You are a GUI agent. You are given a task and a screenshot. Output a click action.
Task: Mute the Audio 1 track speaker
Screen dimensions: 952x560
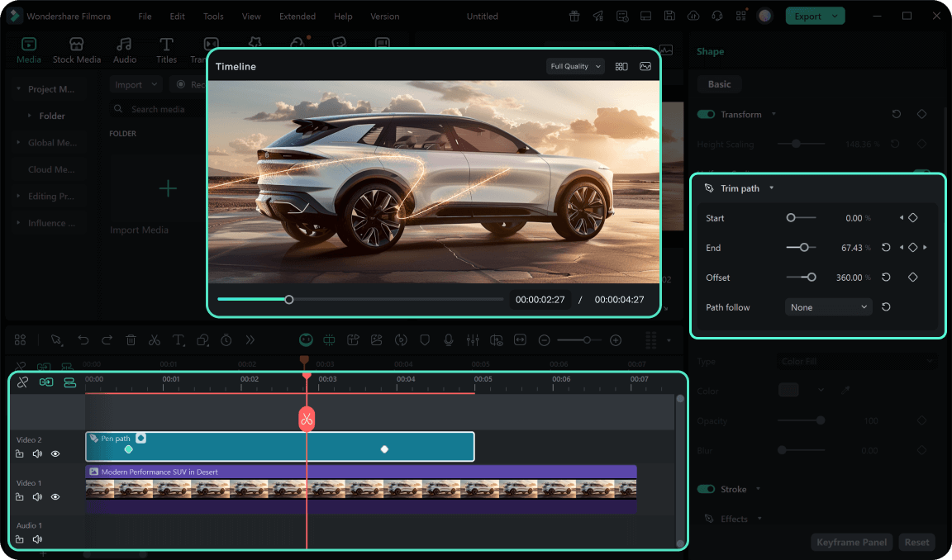click(x=38, y=539)
